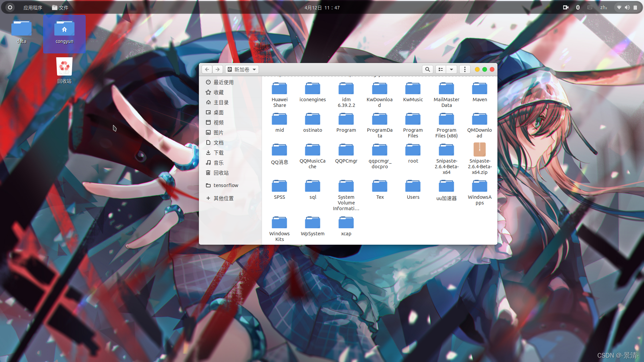Select tensorflow bookmark in sidebar
The height and width of the screenshot is (362, 644).
click(x=226, y=185)
